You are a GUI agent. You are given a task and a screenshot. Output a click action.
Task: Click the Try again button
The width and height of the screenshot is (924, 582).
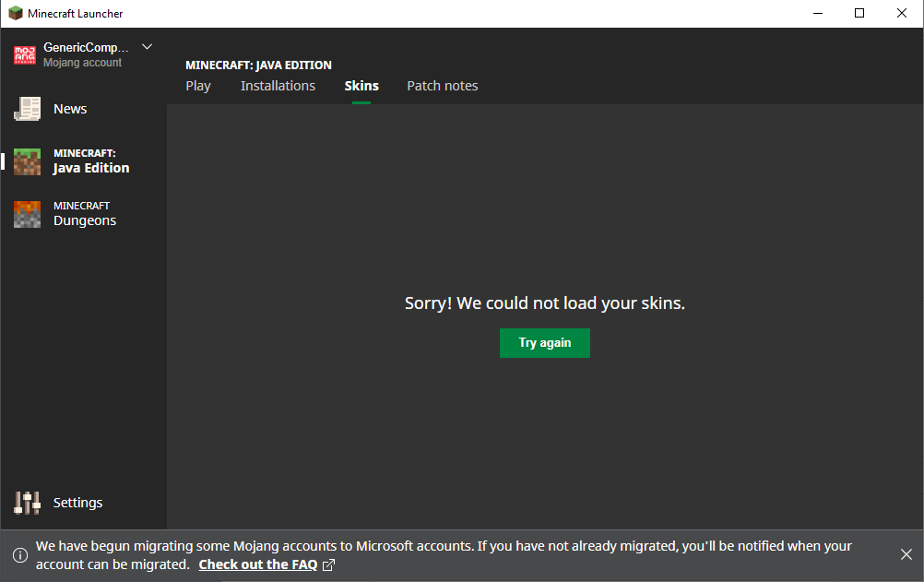pyautogui.click(x=544, y=343)
